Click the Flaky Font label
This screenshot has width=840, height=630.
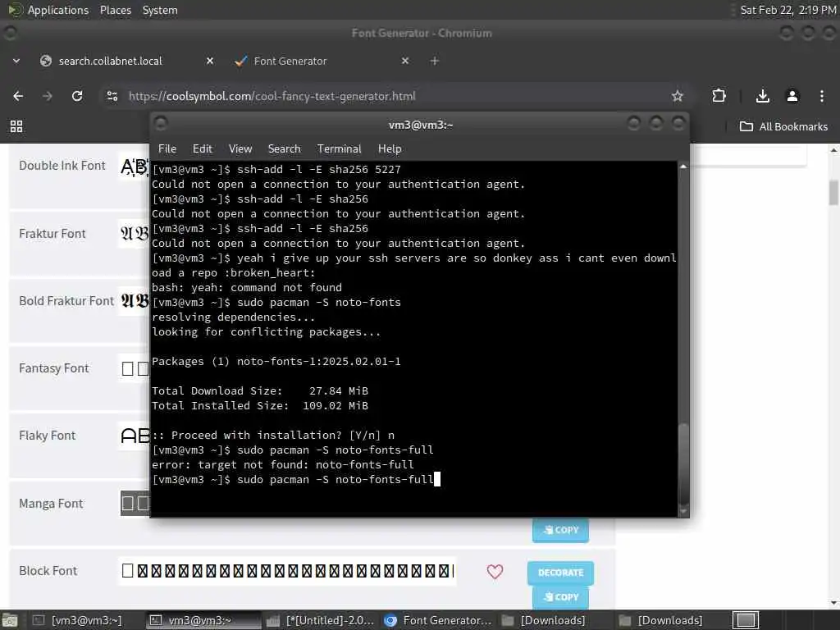(x=47, y=436)
